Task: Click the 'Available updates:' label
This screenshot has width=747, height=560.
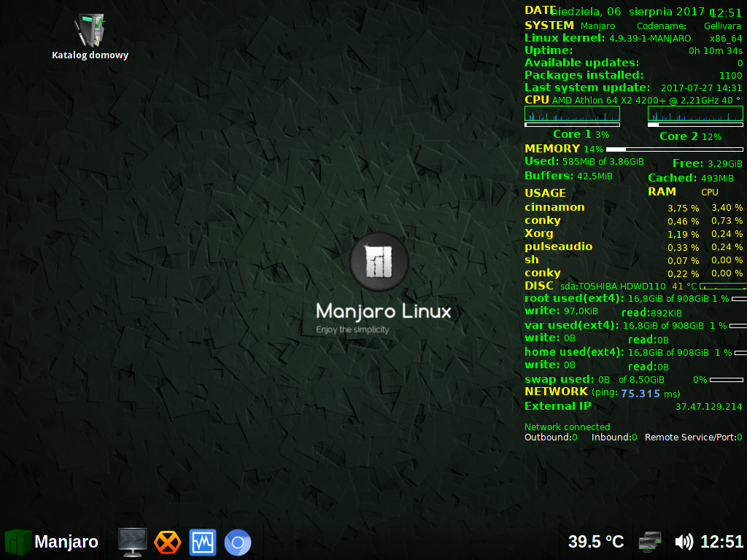Action: click(x=581, y=63)
